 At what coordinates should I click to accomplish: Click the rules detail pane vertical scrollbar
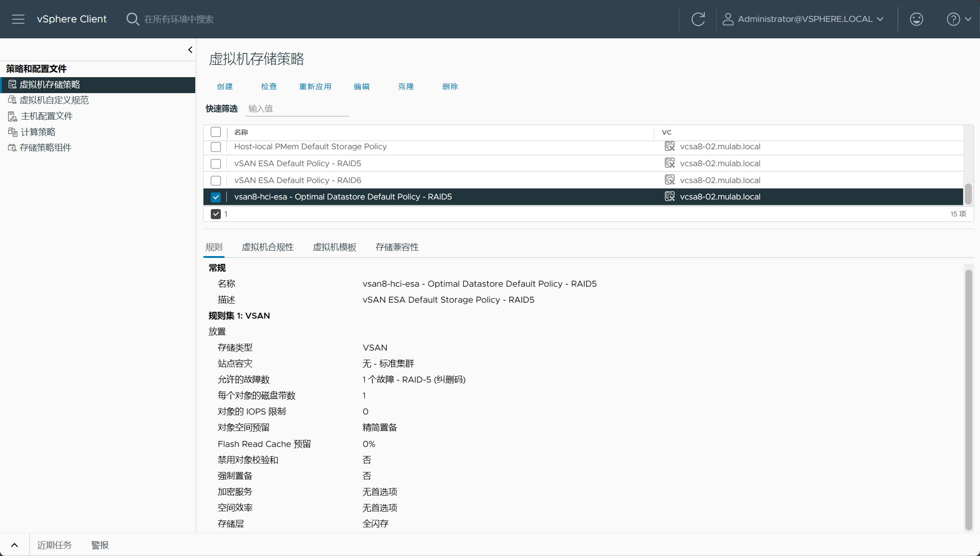[969, 399]
